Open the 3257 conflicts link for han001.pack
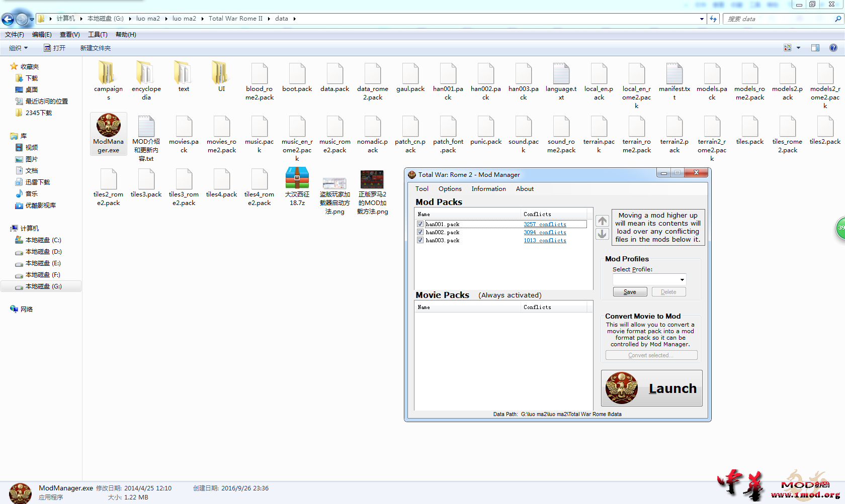This screenshot has width=845, height=504. (x=545, y=224)
